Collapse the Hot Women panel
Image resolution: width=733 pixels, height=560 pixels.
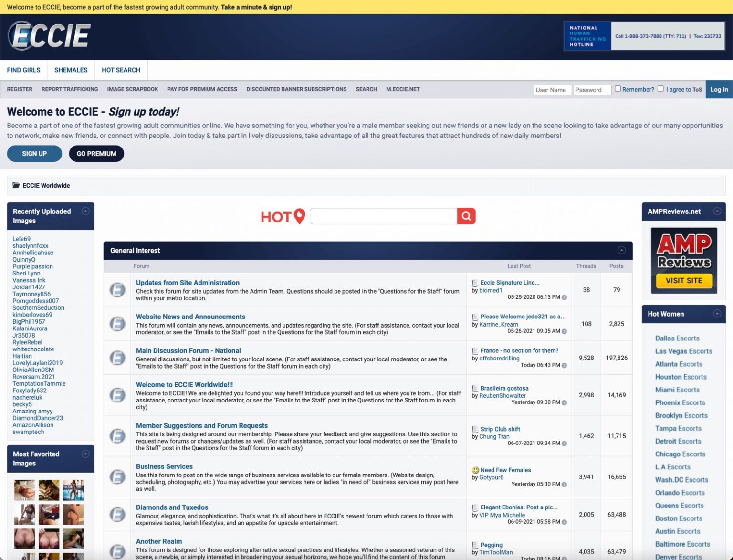pyautogui.click(x=717, y=314)
